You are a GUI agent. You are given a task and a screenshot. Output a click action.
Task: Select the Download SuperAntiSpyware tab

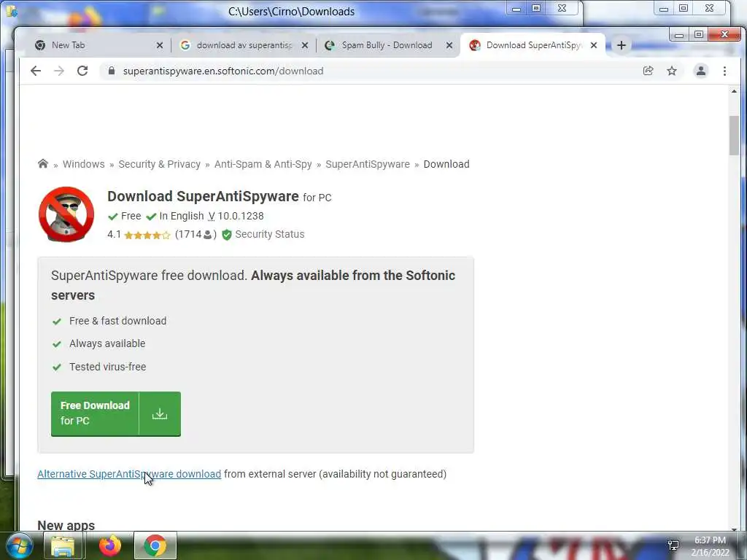click(x=531, y=45)
